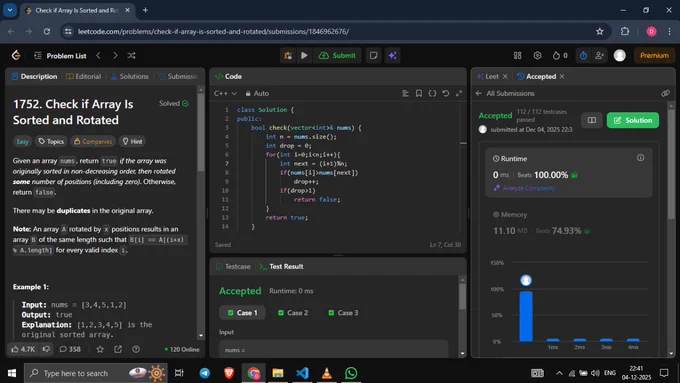Switch to the Submissions tab
The image size is (680, 383).
click(x=179, y=76)
